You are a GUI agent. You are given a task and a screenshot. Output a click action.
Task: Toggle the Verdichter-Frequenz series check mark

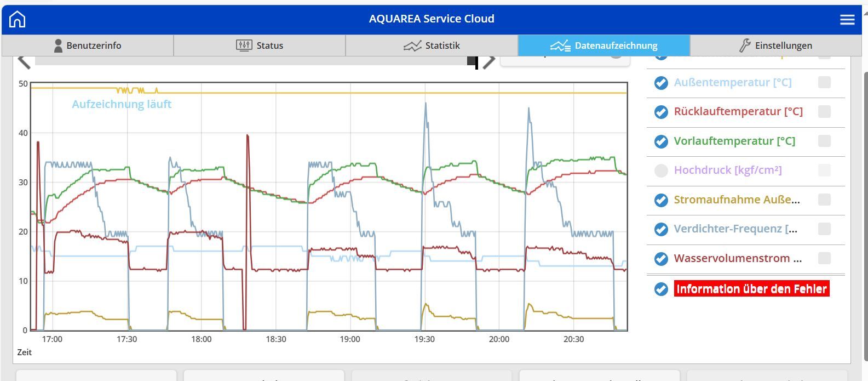tap(661, 229)
